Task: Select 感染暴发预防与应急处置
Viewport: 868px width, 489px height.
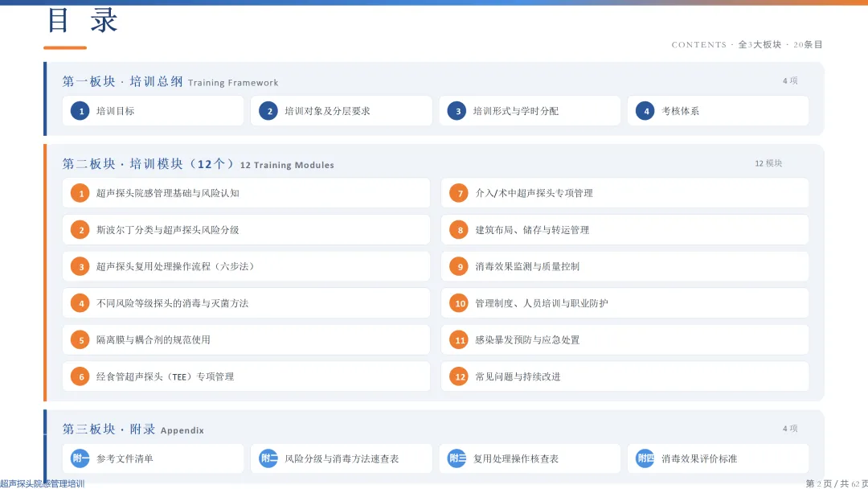Action: (x=625, y=339)
